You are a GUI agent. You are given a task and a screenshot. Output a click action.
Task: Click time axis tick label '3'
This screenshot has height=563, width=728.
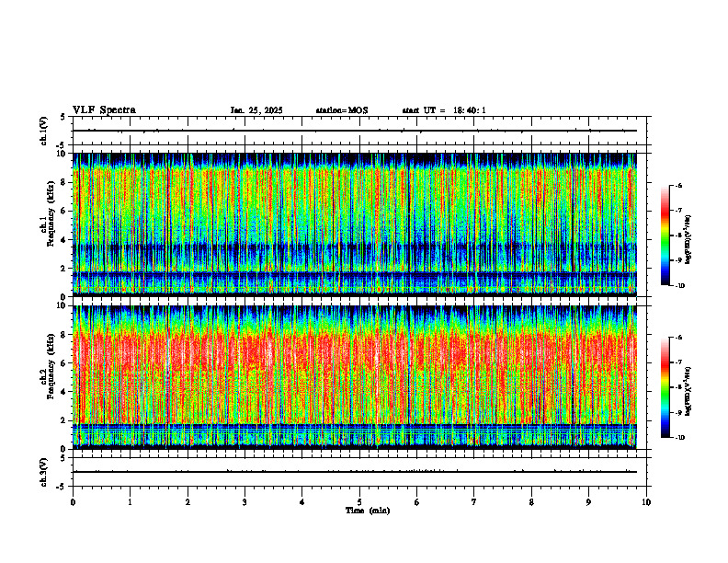[x=245, y=502]
